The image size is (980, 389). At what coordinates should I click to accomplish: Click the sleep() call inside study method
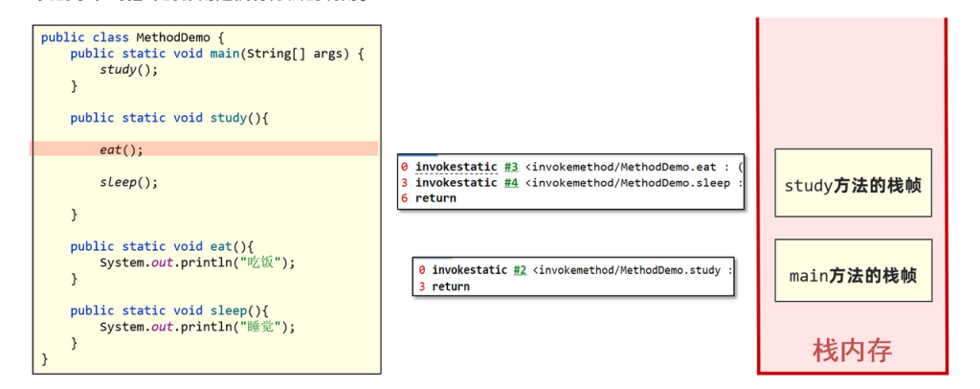(x=128, y=182)
